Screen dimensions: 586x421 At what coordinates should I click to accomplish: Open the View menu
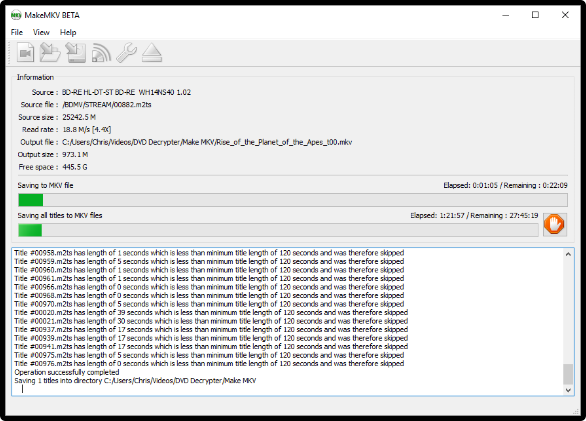point(41,33)
